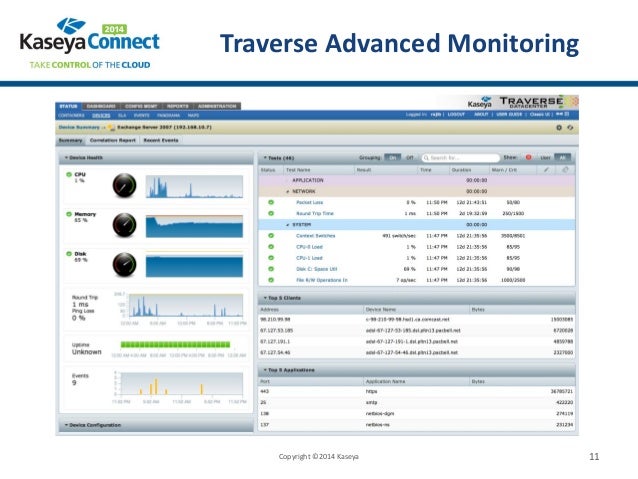Click the header icons right of Classic UI
Viewport: 638px width, 479px height.
(562, 114)
